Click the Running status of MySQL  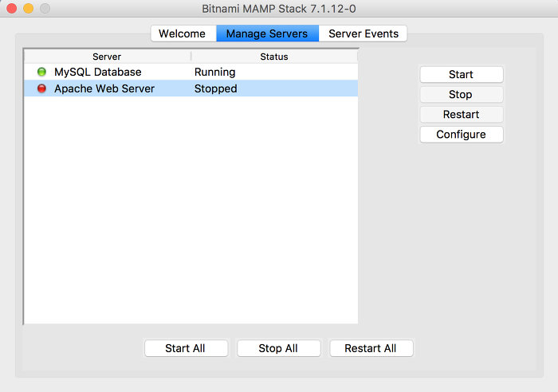click(214, 73)
